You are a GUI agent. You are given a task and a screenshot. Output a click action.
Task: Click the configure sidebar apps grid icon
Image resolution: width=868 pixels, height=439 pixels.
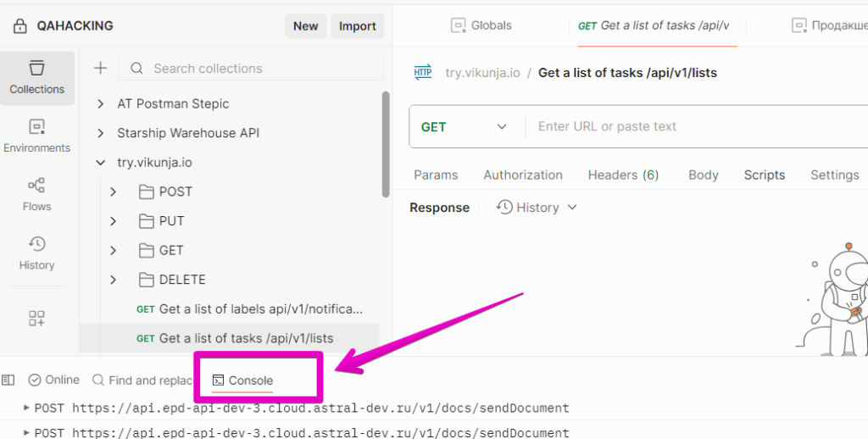[x=37, y=319]
